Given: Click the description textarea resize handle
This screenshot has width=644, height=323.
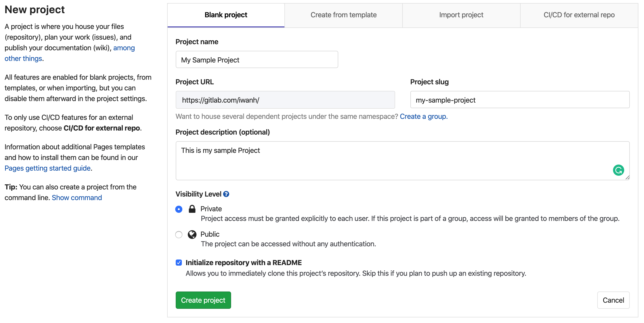Looking at the screenshot, I should tap(627, 177).
